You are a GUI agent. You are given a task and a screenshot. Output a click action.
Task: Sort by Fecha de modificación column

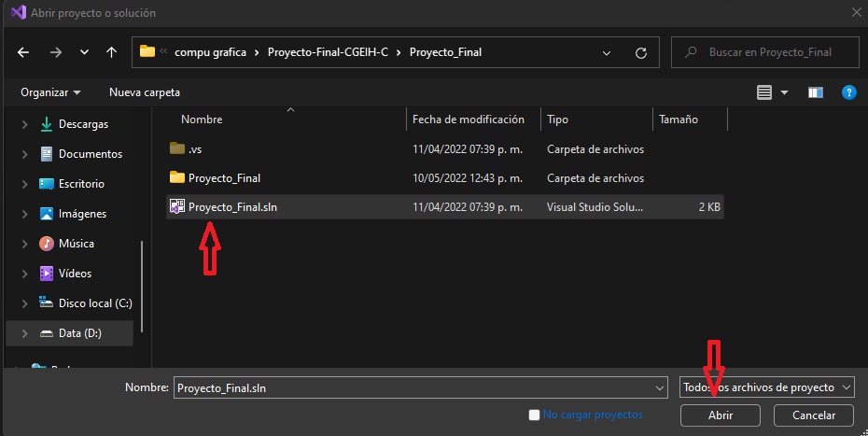[469, 120]
